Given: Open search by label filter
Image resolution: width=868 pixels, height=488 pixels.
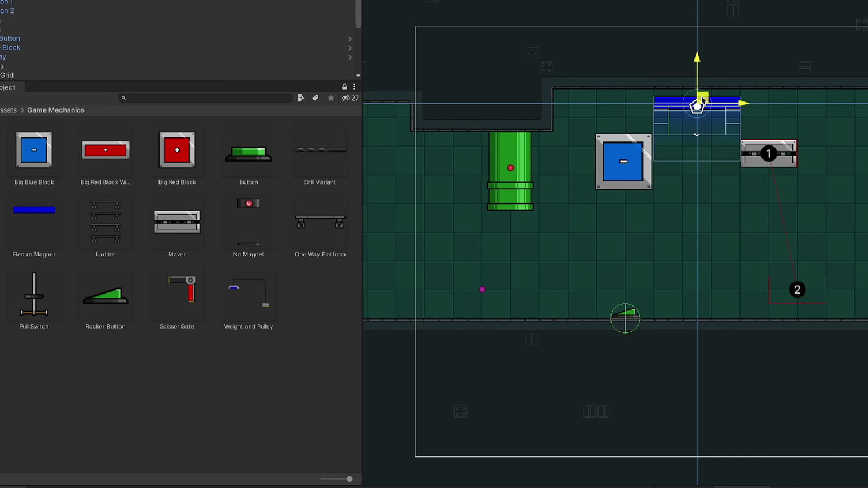Looking at the screenshot, I should point(315,98).
